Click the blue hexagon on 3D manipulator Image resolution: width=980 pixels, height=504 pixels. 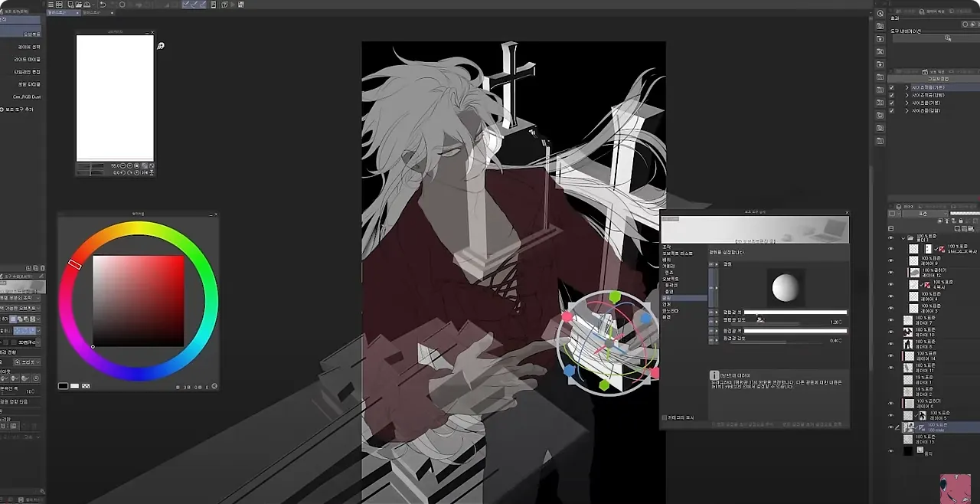click(x=570, y=371)
